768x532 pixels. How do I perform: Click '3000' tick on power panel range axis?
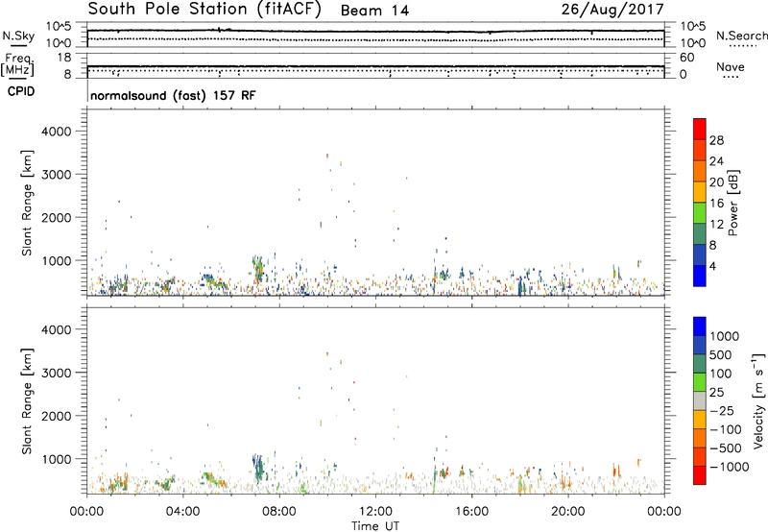pyautogui.click(x=57, y=175)
